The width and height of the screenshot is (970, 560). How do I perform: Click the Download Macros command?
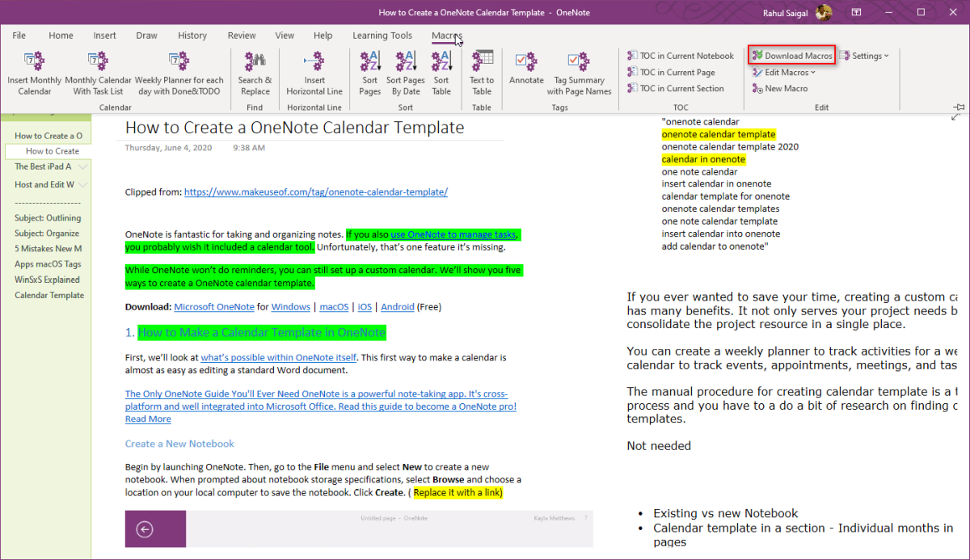791,55
